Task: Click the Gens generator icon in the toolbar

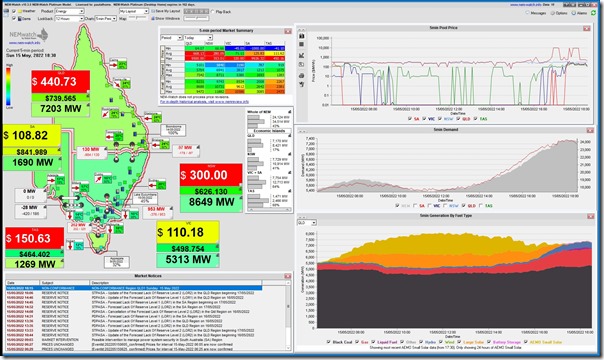Action: click(20, 18)
